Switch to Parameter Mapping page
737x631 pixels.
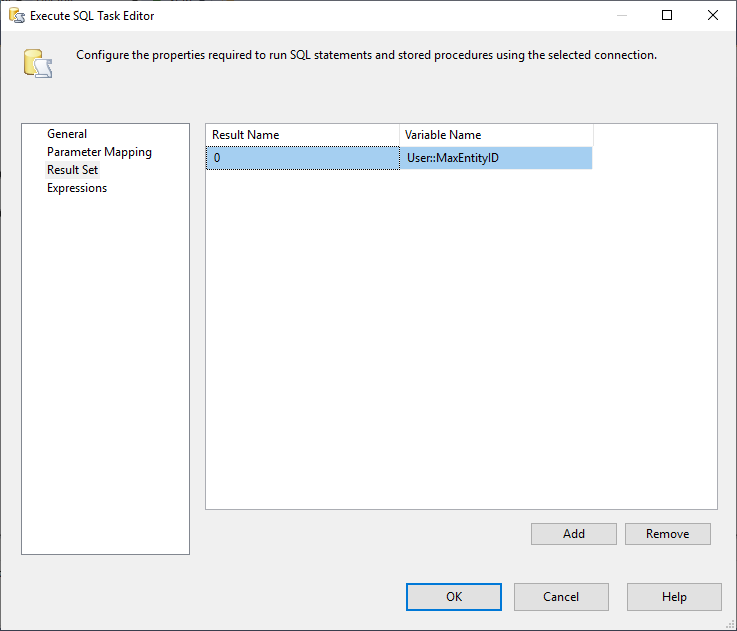coord(99,152)
